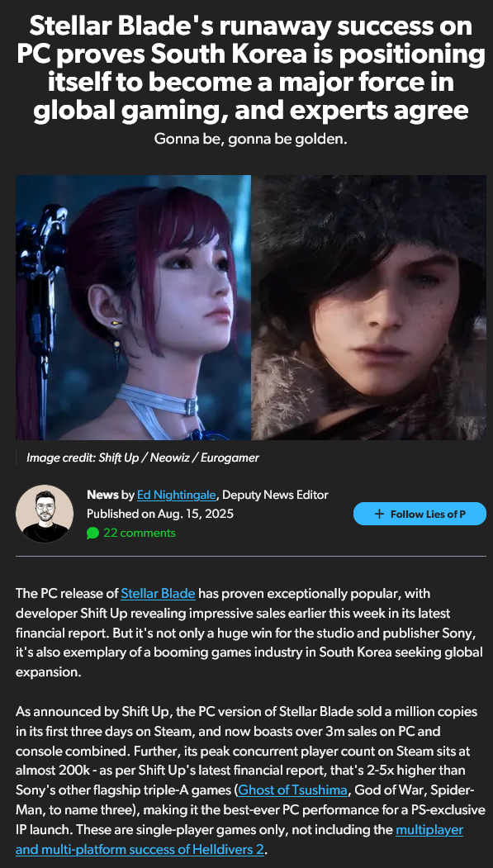Open the Stellar Blade game link
This screenshot has height=868, width=493.
pos(159,594)
